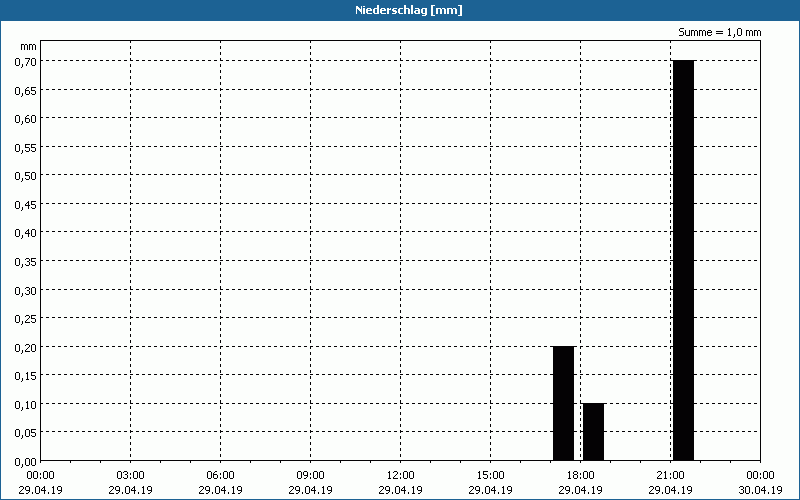Click the 0,35 y-axis label

pyautogui.click(x=26, y=261)
